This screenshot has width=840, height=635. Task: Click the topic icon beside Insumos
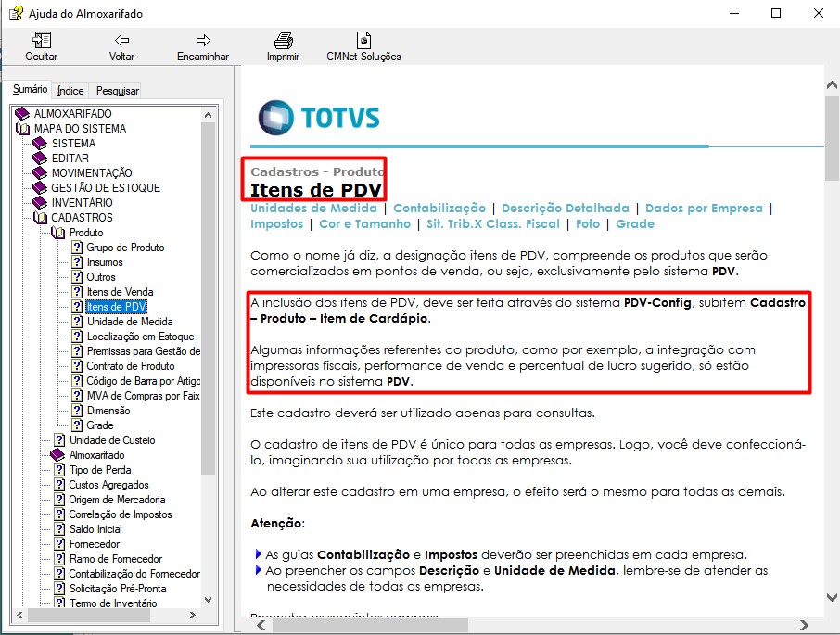coord(77,262)
